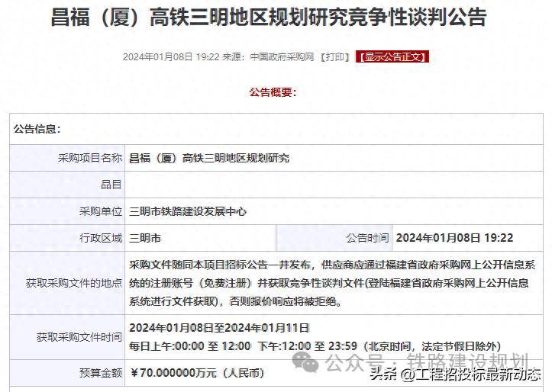The height and width of the screenshot is (392, 552).
Task: Click the paragraph starting 采购文件随同本项目招标公告
Action: pyautogui.click(x=332, y=283)
